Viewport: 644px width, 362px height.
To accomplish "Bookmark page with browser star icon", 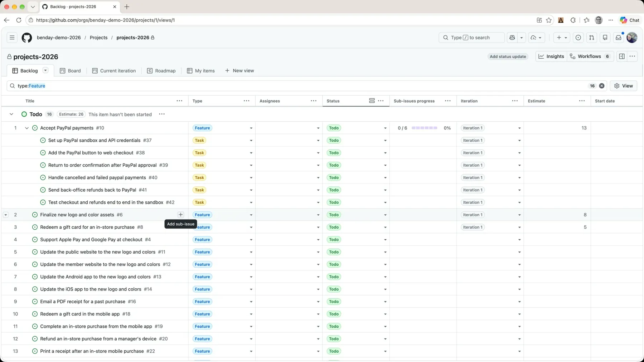I will click(549, 20).
